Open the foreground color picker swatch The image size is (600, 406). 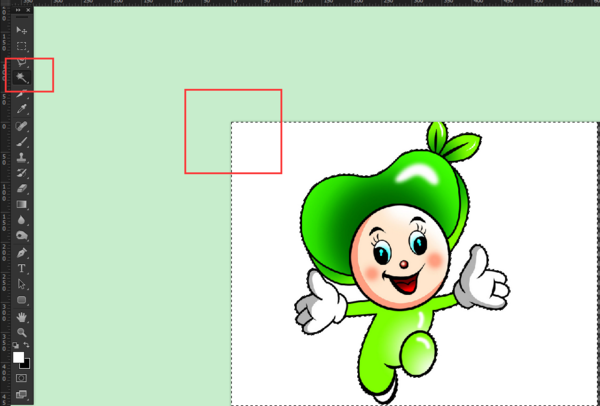click(x=18, y=356)
